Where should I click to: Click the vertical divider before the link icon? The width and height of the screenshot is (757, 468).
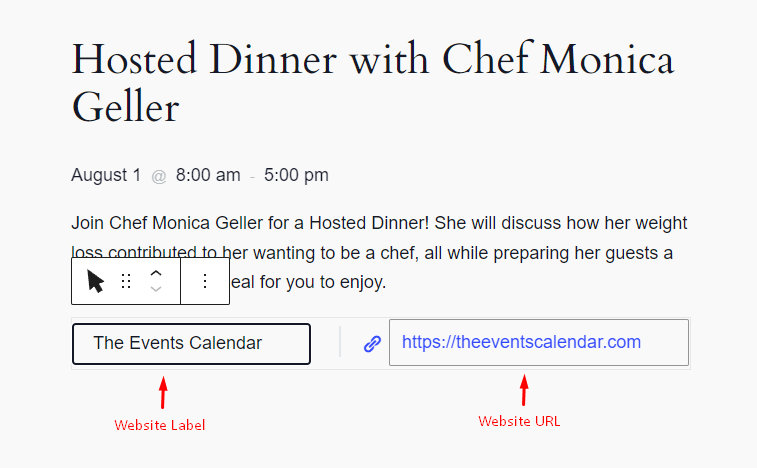pyautogui.click(x=340, y=343)
